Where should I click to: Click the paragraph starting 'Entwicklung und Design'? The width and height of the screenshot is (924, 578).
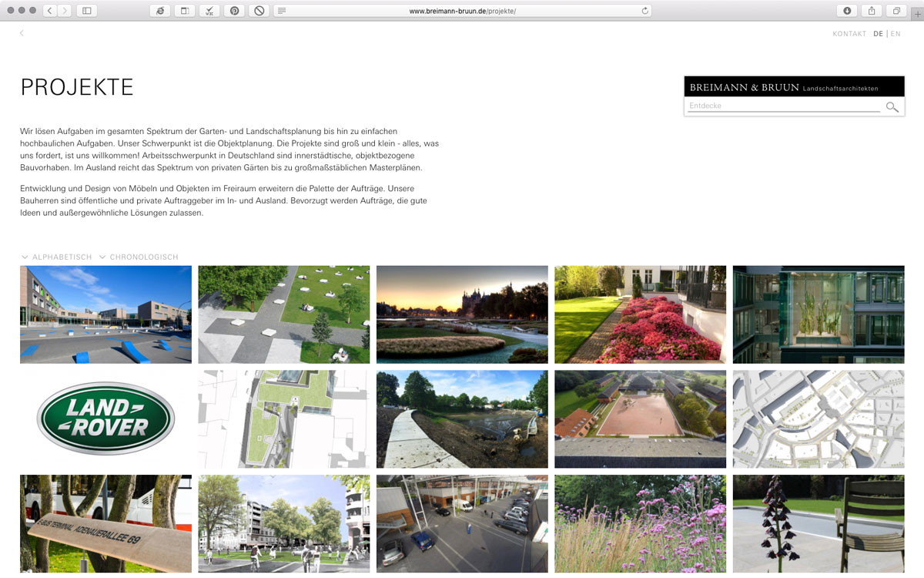click(224, 200)
